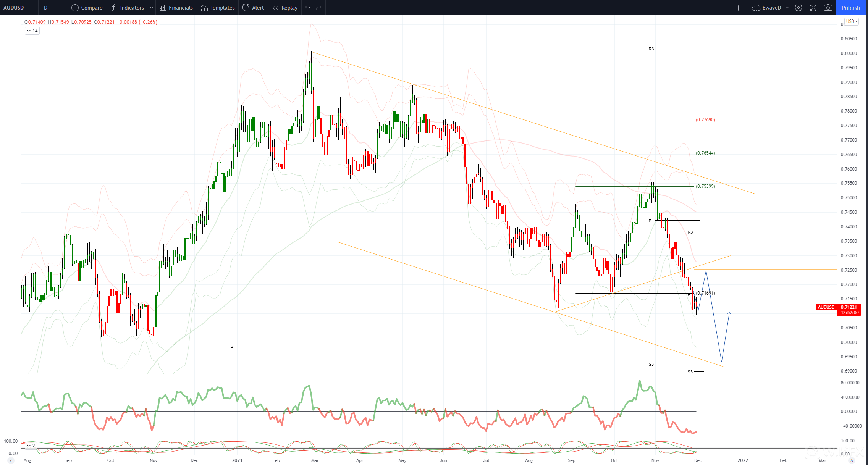This screenshot has height=465, width=868.
Task: Change the D timeframe interval
Action: tap(45, 8)
